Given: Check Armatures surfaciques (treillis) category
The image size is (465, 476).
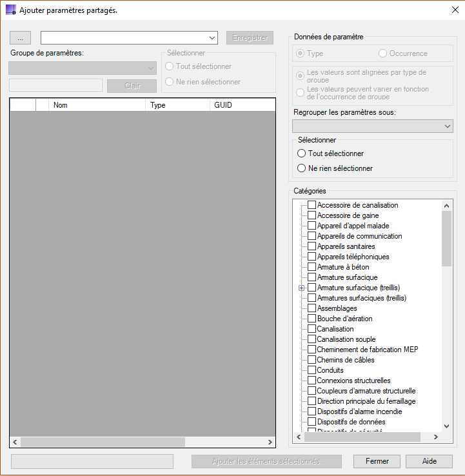Looking at the screenshot, I should pyautogui.click(x=312, y=298).
